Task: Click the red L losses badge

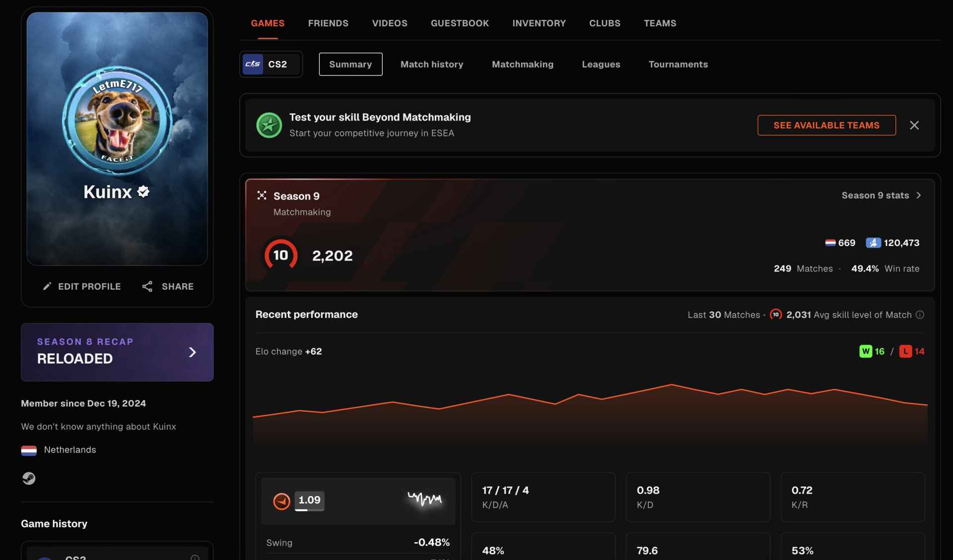Action: tap(905, 351)
